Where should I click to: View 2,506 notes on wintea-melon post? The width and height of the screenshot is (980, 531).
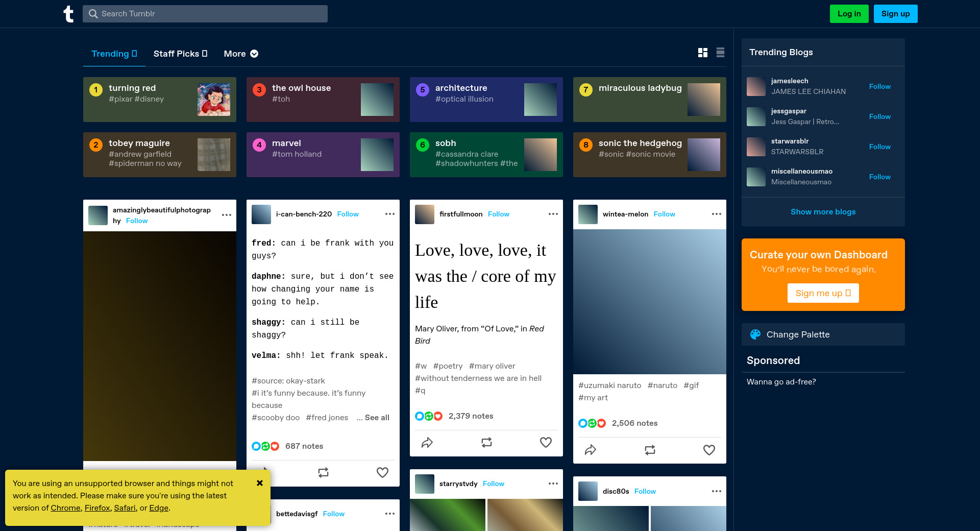tap(634, 423)
